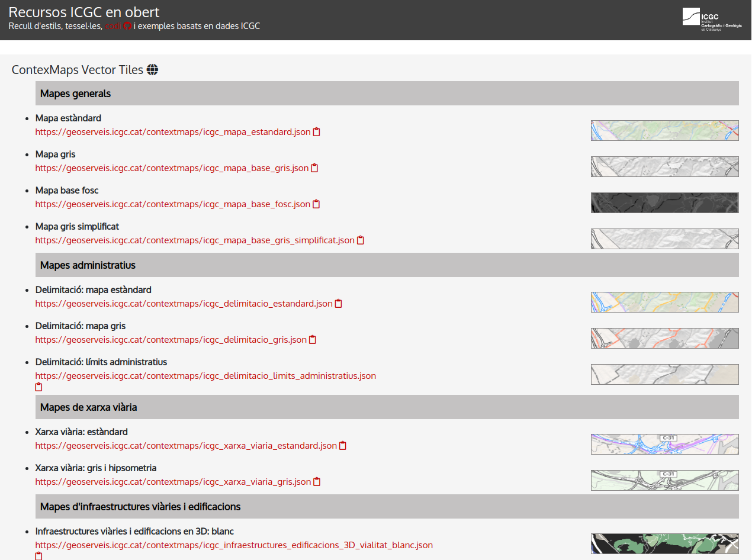Viewport: 752px width, 560px height.
Task: Copy the icgc_delimitacio_gris.json URL via its clipboard icon
Action: pyautogui.click(x=313, y=340)
